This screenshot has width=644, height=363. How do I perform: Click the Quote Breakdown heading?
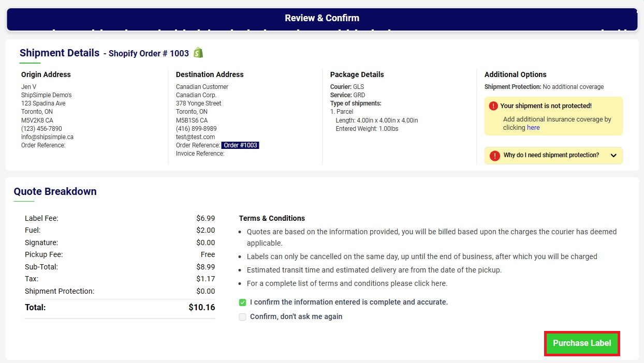[55, 191]
